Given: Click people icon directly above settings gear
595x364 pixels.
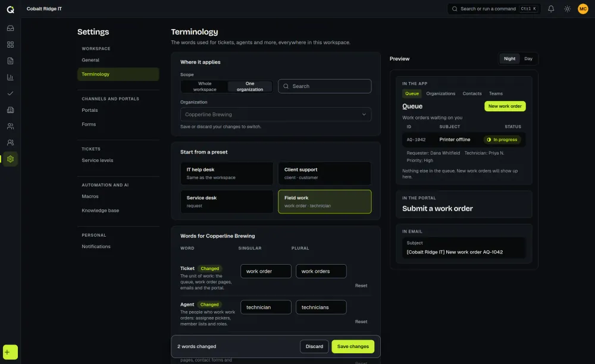Looking at the screenshot, I should pos(10,143).
